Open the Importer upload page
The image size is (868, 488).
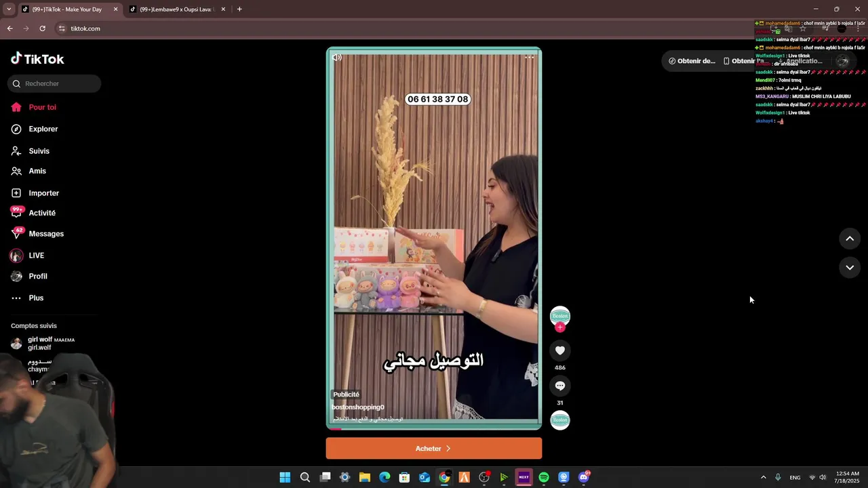(x=43, y=193)
